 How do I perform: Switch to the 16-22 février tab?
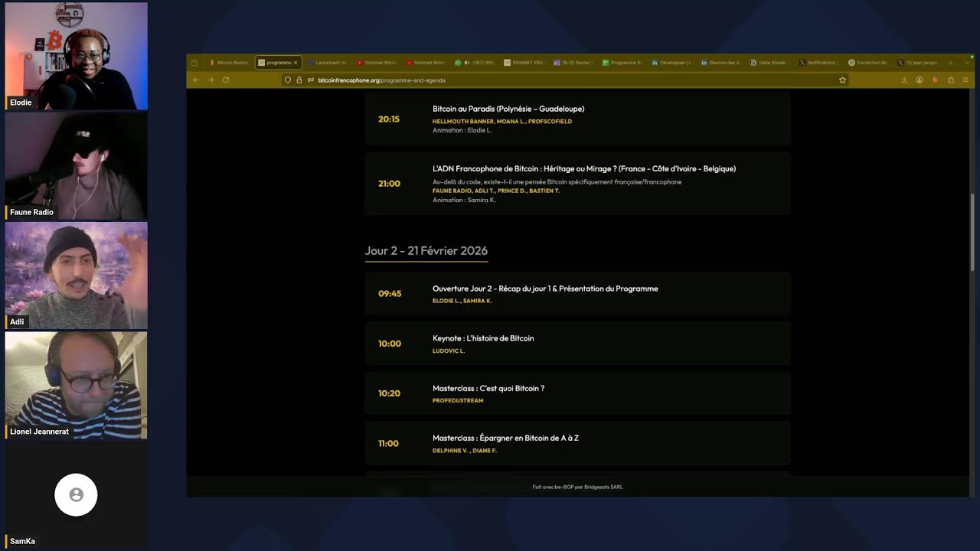pyautogui.click(x=573, y=63)
